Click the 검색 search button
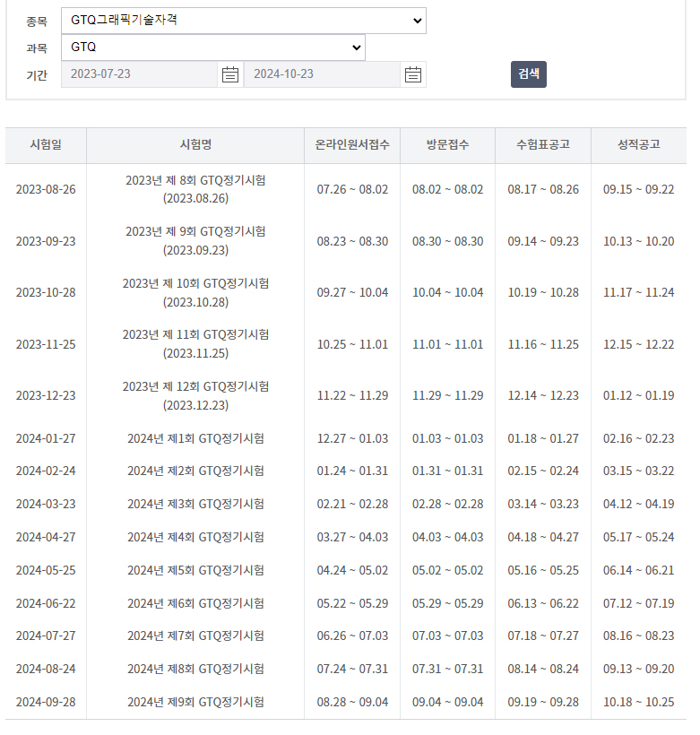Screen dimensions: 700x735 click(529, 74)
